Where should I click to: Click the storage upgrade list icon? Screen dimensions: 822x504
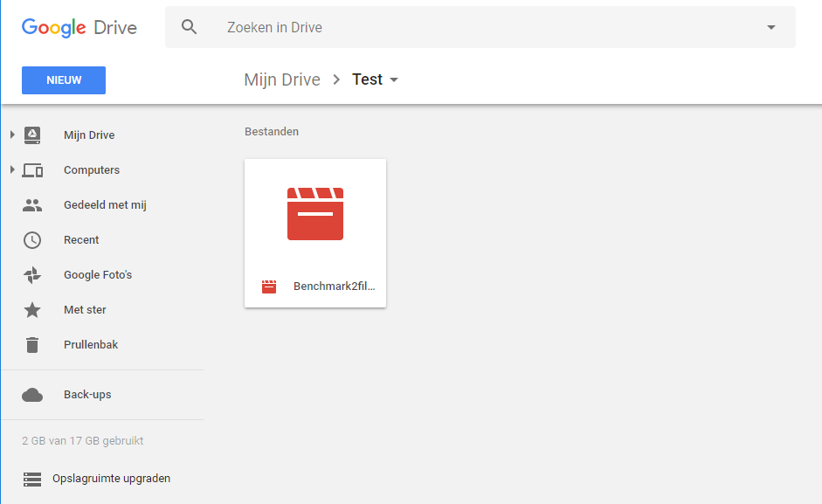pyautogui.click(x=32, y=479)
